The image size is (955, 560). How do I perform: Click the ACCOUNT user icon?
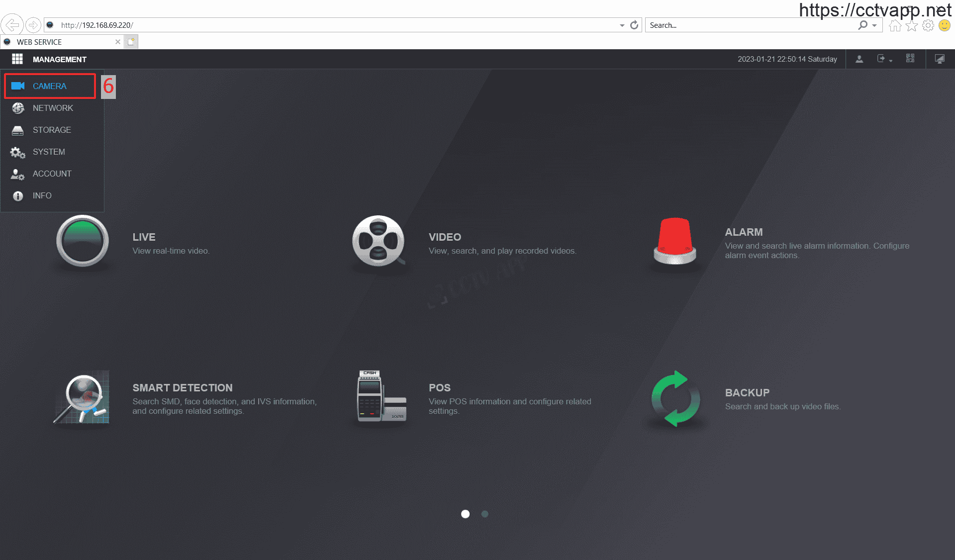point(18,174)
